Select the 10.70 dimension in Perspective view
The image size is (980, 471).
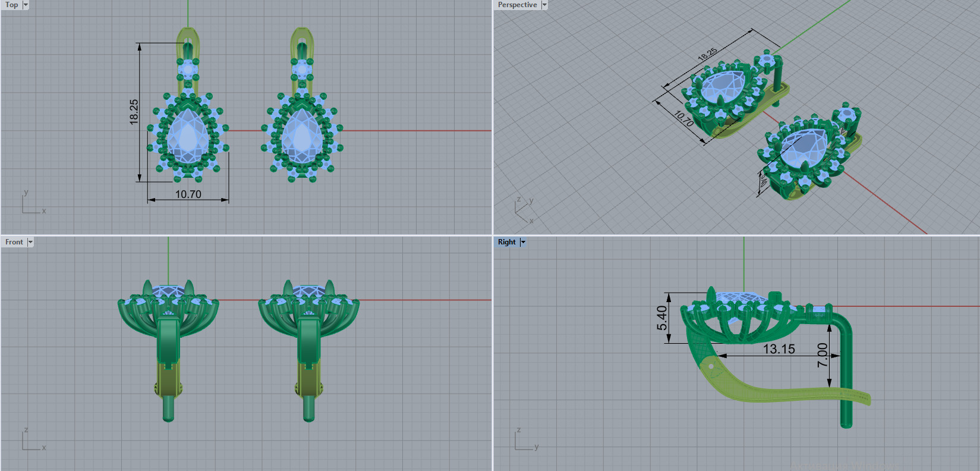tap(684, 120)
